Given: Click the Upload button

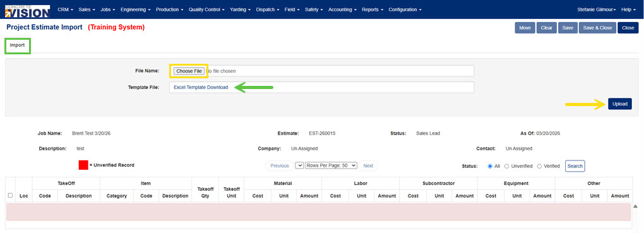Looking at the screenshot, I should 620,104.
